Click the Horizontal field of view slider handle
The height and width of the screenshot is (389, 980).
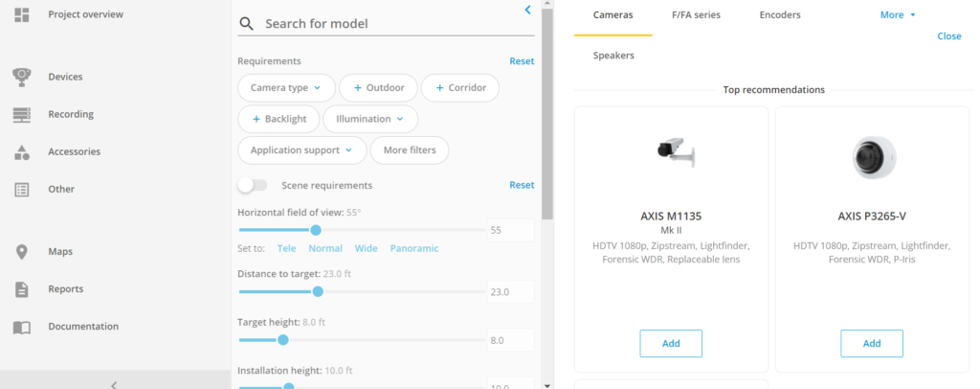click(316, 230)
